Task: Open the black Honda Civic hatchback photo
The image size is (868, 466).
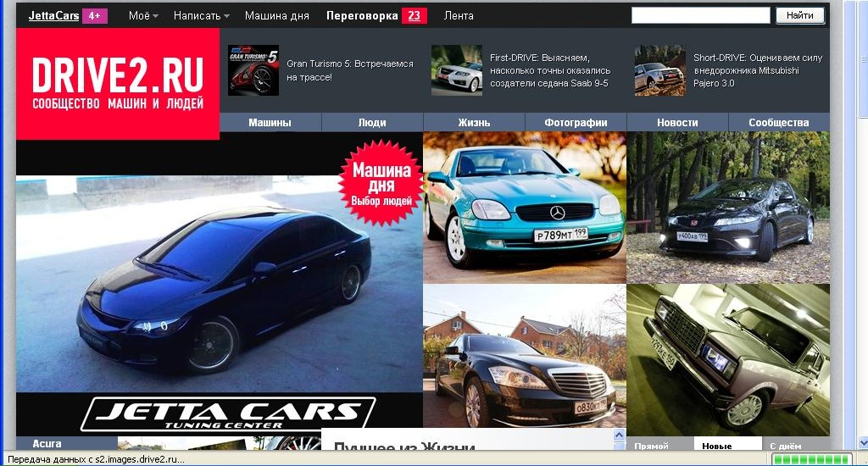Action: click(728, 208)
